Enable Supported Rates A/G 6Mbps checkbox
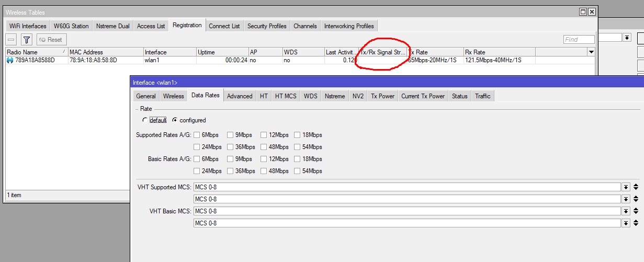 [x=197, y=134]
